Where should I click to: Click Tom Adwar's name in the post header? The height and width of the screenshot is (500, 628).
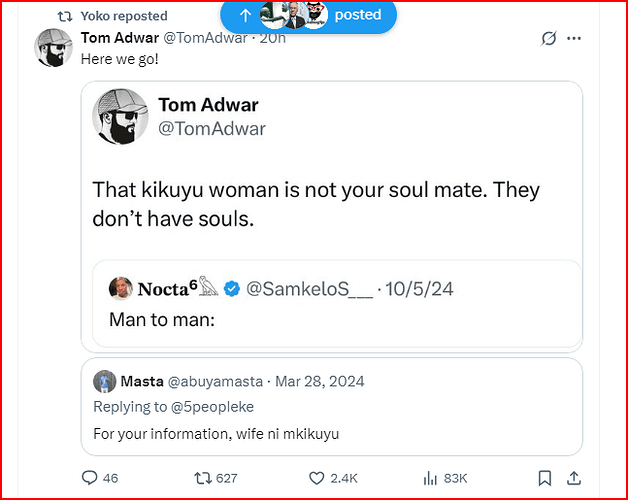point(118,38)
